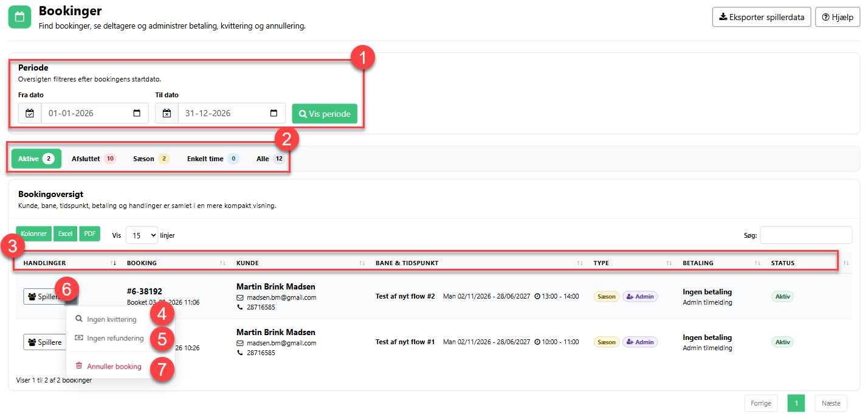Click the phone icon in booking #6-38192 row
The image size is (868, 419).
click(x=240, y=308)
